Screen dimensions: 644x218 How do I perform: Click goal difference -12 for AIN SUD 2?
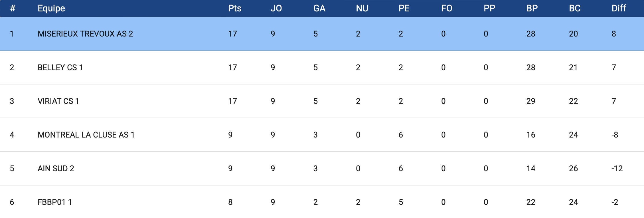[617, 168]
